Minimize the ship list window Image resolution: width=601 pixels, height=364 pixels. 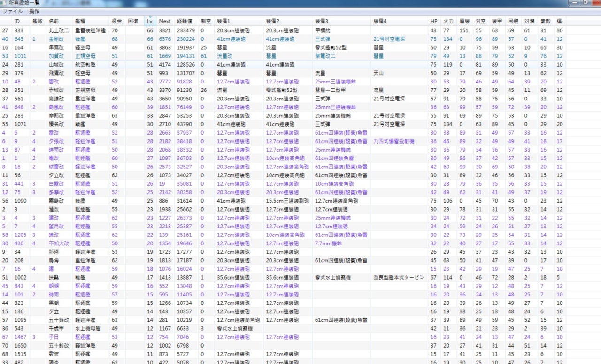(574, 3)
